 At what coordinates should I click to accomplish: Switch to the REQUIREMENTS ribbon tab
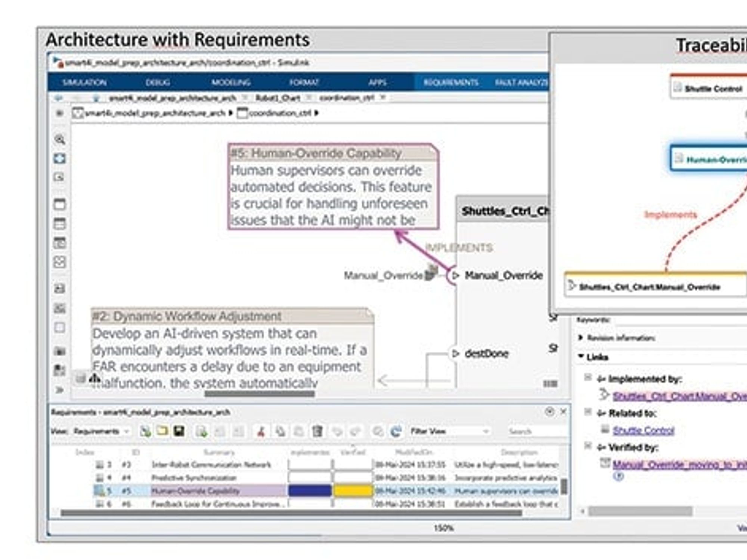[451, 82]
